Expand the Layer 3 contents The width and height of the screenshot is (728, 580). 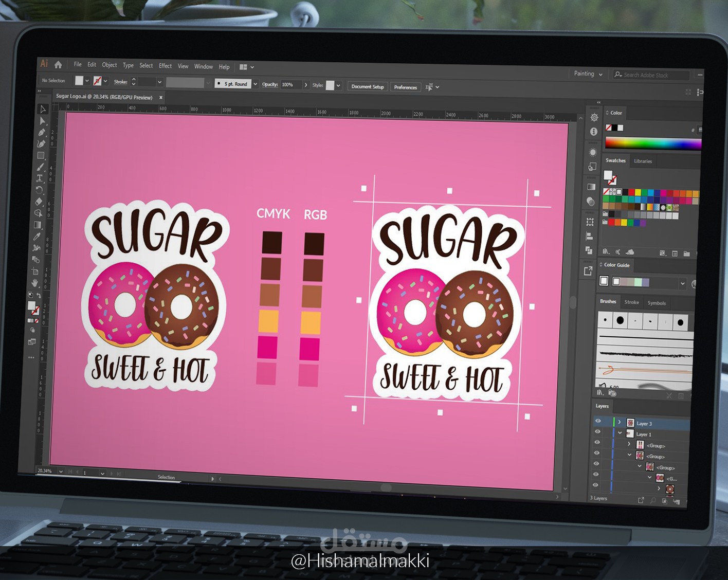[620, 422]
